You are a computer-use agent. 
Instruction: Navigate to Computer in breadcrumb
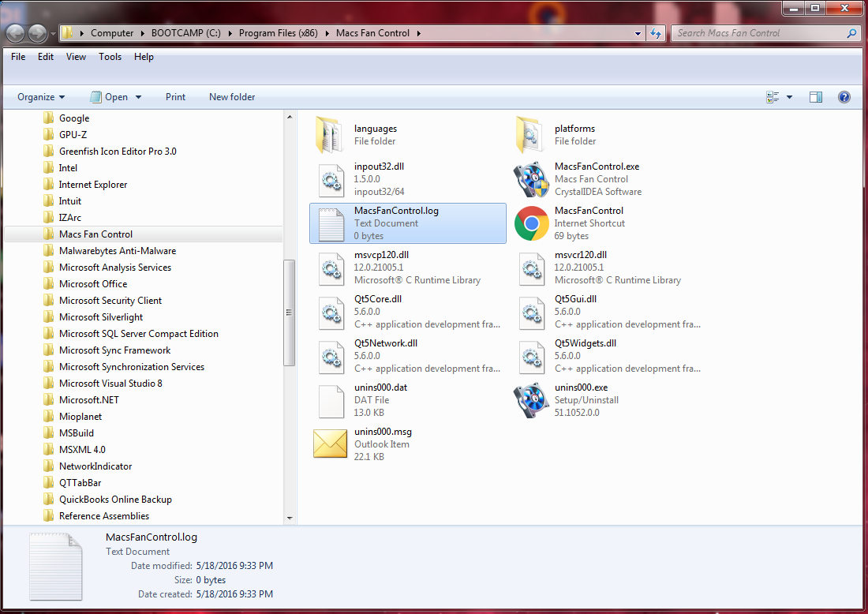coord(112,33)
